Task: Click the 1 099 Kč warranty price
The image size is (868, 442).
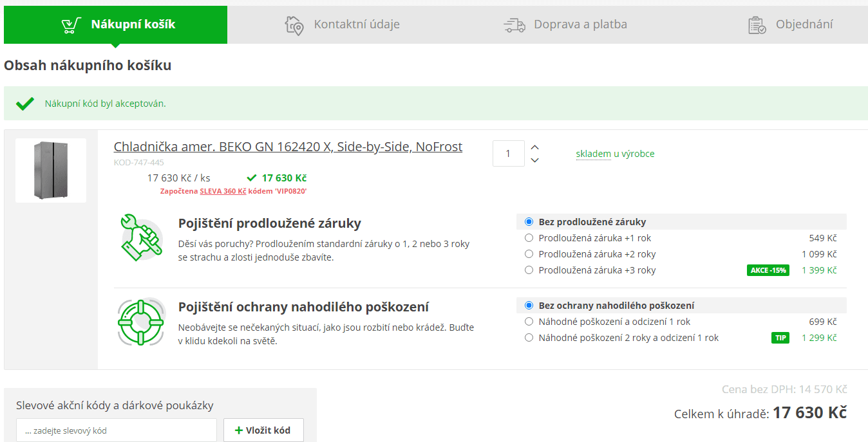Action: (819, 254)
